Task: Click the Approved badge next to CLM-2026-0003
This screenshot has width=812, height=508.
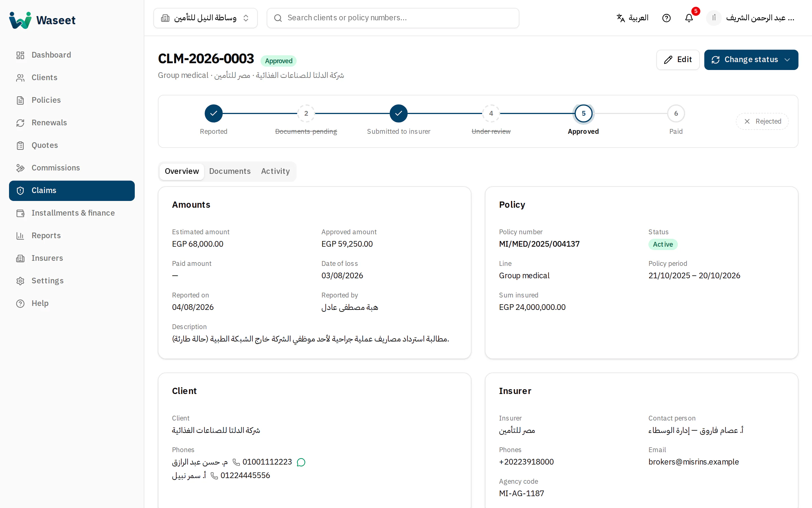Action: (x=279, y=61)
